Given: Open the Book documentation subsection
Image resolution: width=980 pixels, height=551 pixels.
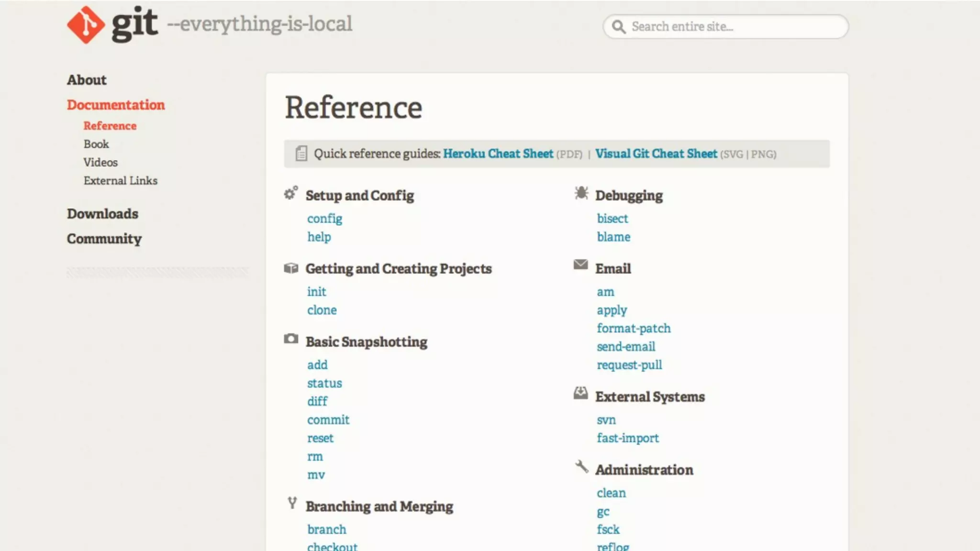Looking at the screenshot, I should [x=96, y=144].
